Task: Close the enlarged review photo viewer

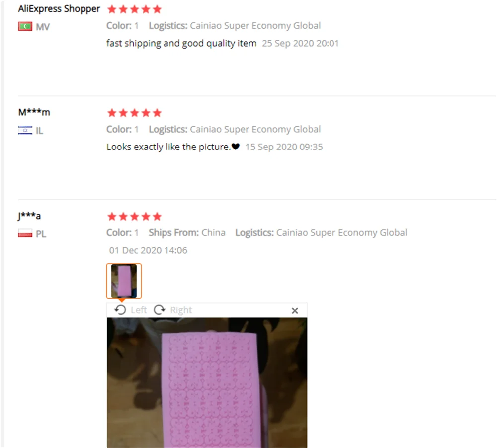Action: (x=295, y=311)
